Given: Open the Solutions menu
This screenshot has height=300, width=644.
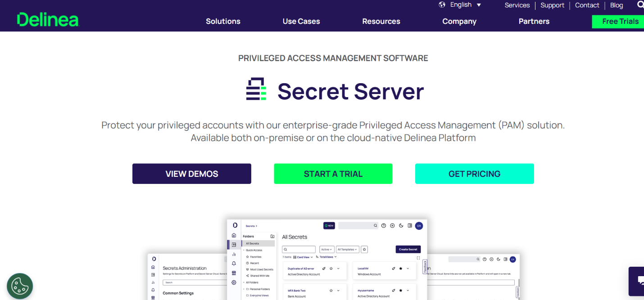Looking at the screenshot, I should [223, 21].
